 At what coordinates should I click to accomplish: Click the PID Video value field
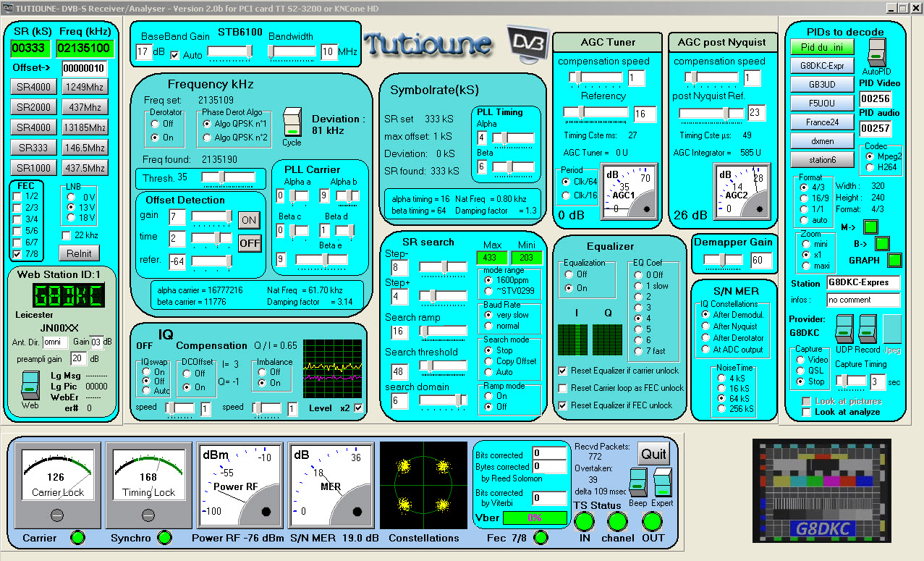pos(874,98)
